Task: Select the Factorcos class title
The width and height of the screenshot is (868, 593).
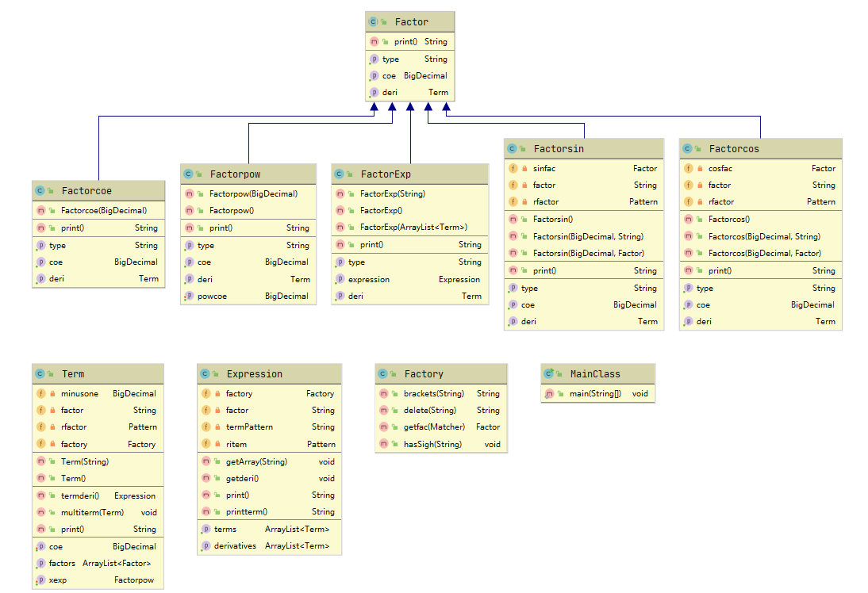Action: [x=733, y=148]
